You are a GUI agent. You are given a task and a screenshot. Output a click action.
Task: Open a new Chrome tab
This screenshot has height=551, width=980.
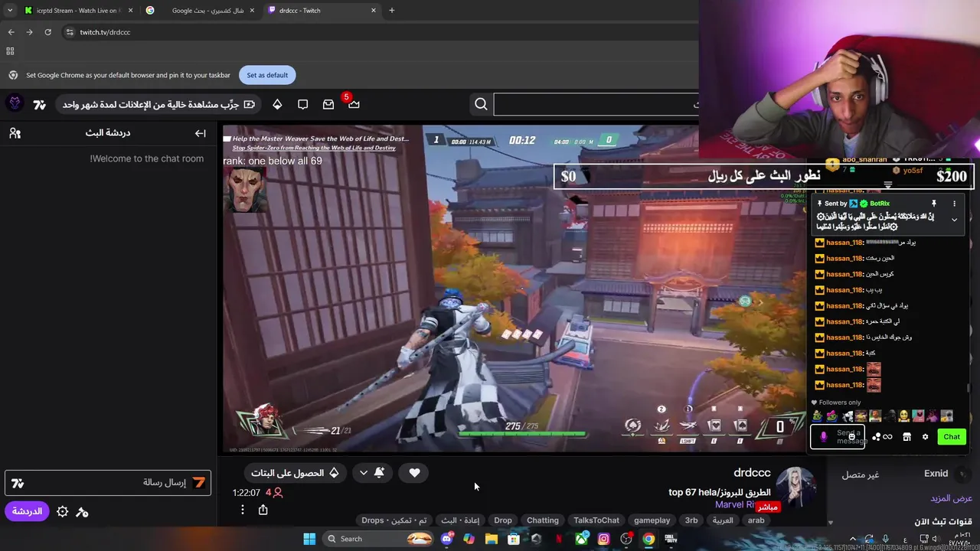392,11
